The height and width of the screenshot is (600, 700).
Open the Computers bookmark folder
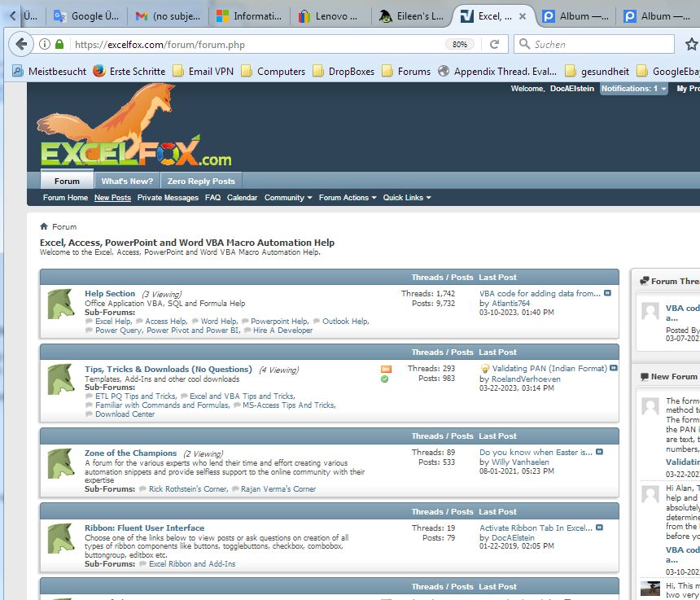point(273,72)
